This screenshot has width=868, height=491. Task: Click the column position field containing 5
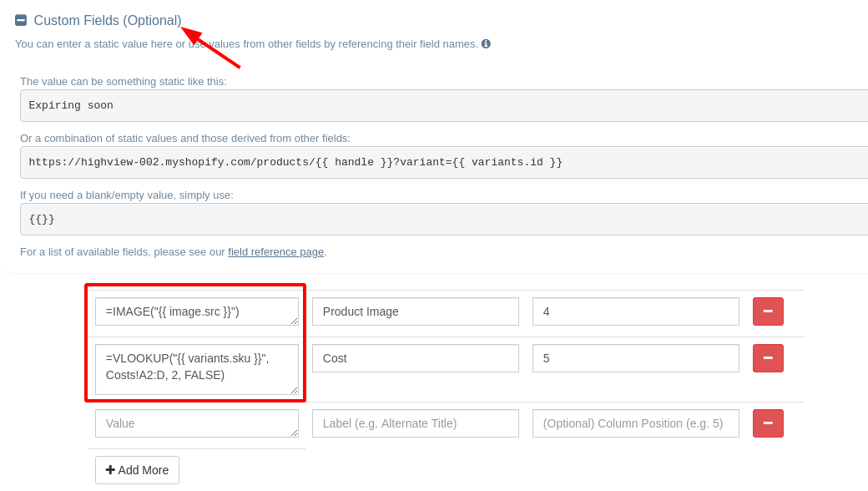click(x=635, y=357)
